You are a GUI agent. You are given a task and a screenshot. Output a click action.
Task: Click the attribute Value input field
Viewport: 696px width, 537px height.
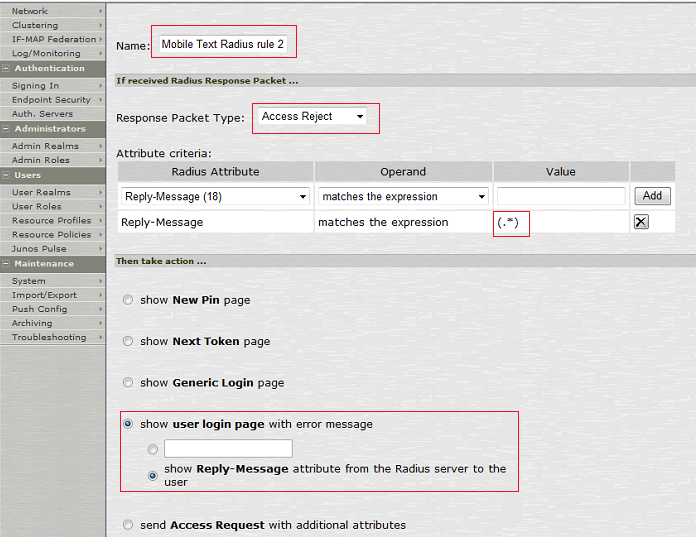(560, 197)
